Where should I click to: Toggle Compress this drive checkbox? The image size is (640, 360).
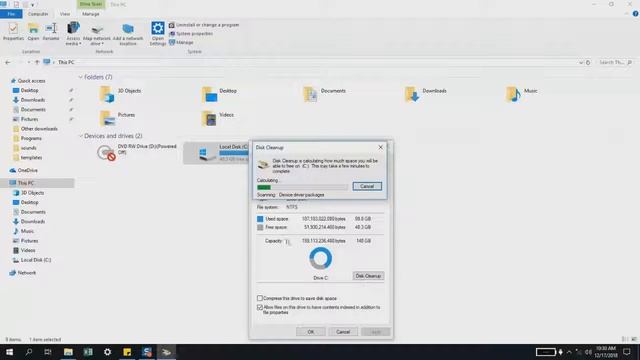(260, 298)
